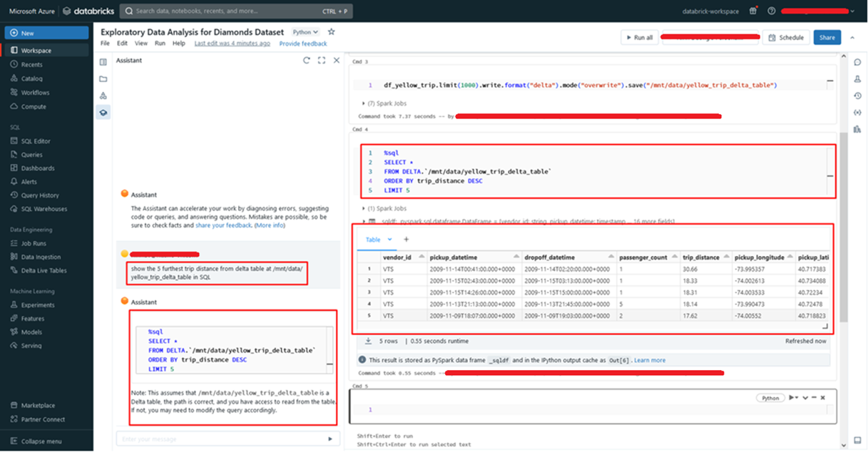This screenshot has height=452, width=868.
Task: Toggle the notebook table of contents panel
Action: click(103, 62)
